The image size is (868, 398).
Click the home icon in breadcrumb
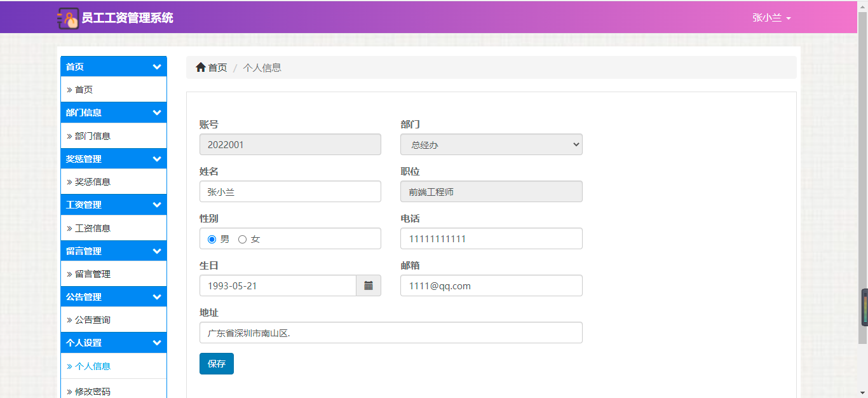[201, 67]
